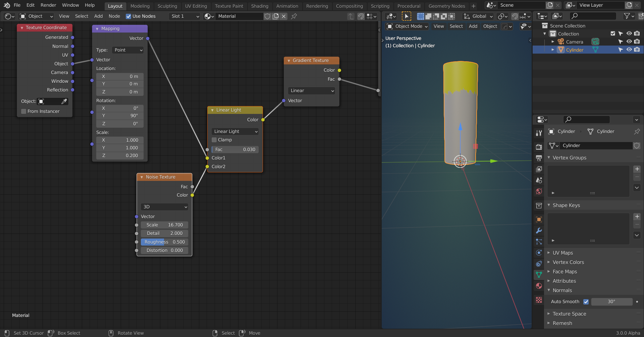Image resolution: width=644 pixels, height=337 pixels.
Task: Open material browse sphere icon
Action: 209,16
